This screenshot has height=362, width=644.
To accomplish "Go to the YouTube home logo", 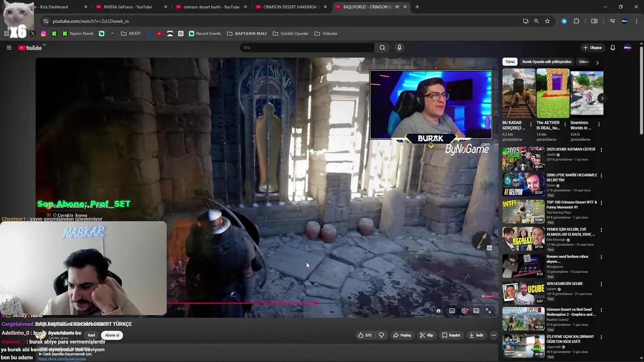I will pyautogui.click(x=30, y=48).
